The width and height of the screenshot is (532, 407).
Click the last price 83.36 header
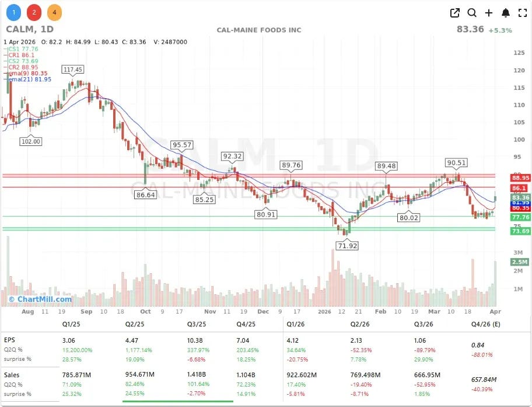(470, 29)
